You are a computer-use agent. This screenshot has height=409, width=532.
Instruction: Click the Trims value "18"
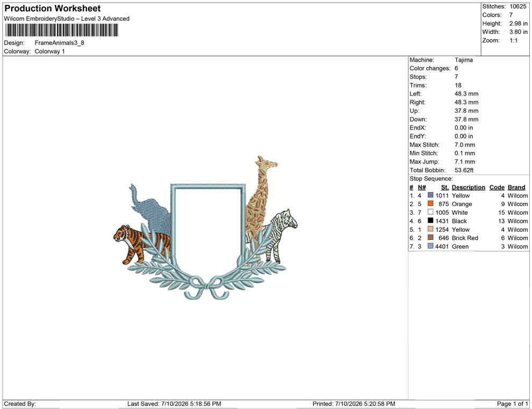[x=458, y=85]
